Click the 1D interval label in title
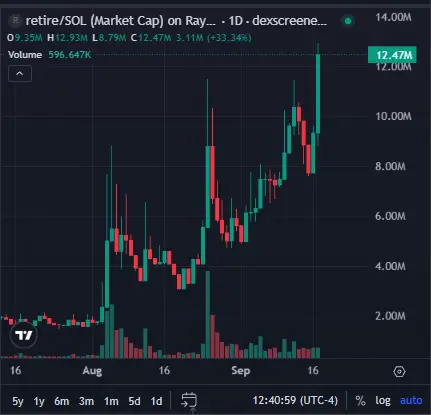 [236, 21]
